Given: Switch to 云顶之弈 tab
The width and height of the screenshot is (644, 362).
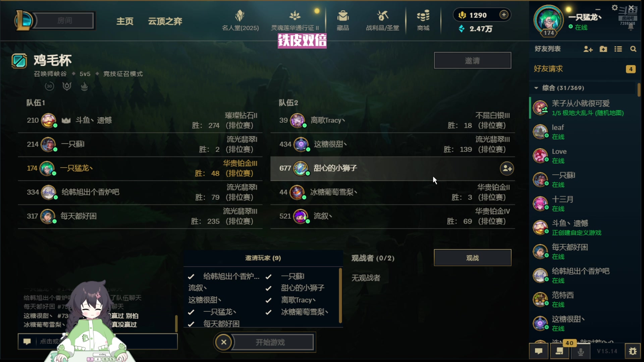Looking at the screenshot, I should pyautogui.click(x=165, y=21).
